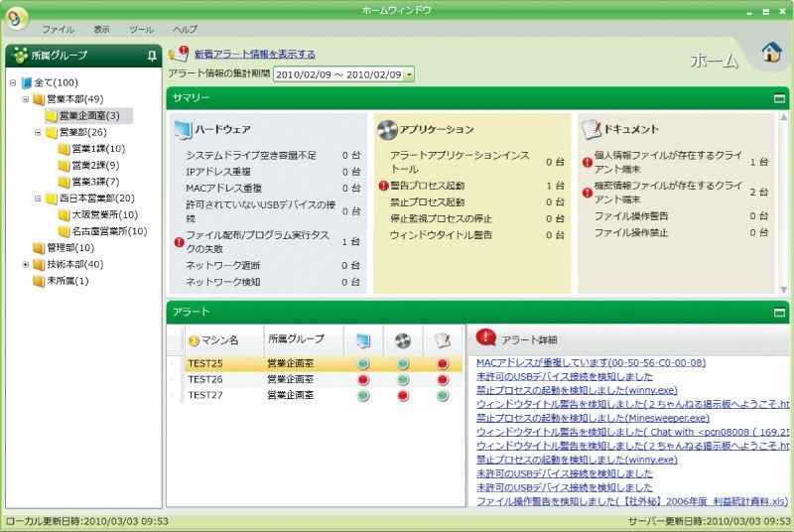Collapse the 西日本営業部(20) tree node

tap(38, 199)
